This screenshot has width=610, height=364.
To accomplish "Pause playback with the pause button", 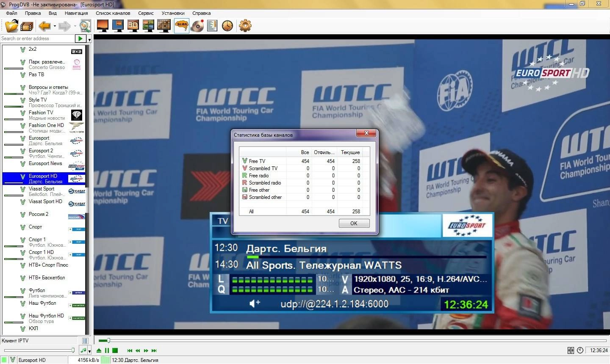I will click(107, 350).
